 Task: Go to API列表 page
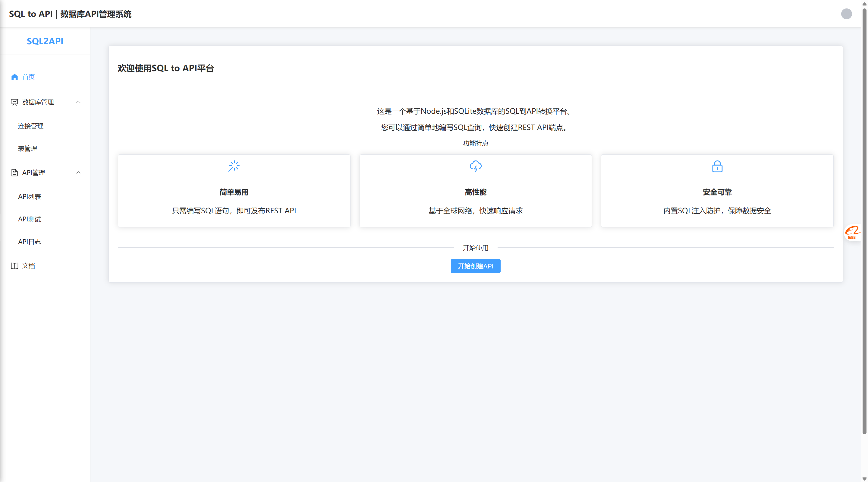tap(30, 197)
